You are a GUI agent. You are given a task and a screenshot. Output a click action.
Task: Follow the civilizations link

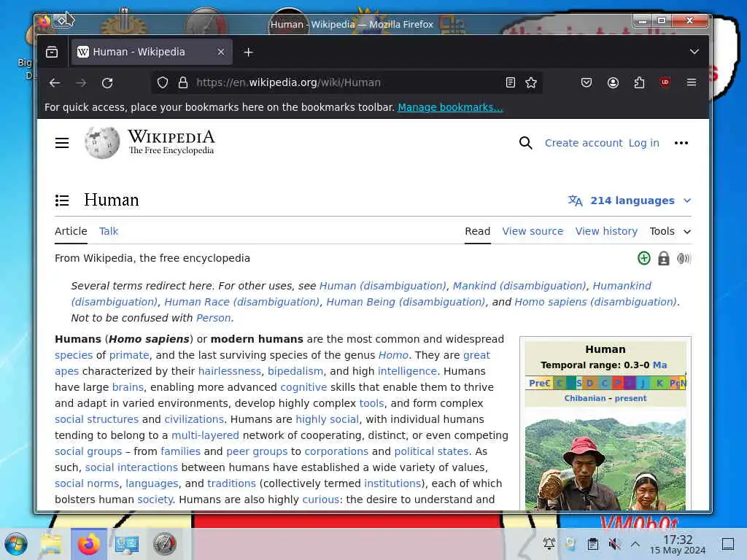coord(194,419)
